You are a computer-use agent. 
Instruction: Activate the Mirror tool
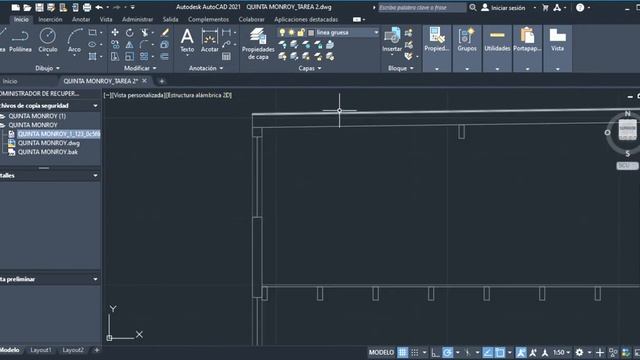click(130, 44)
